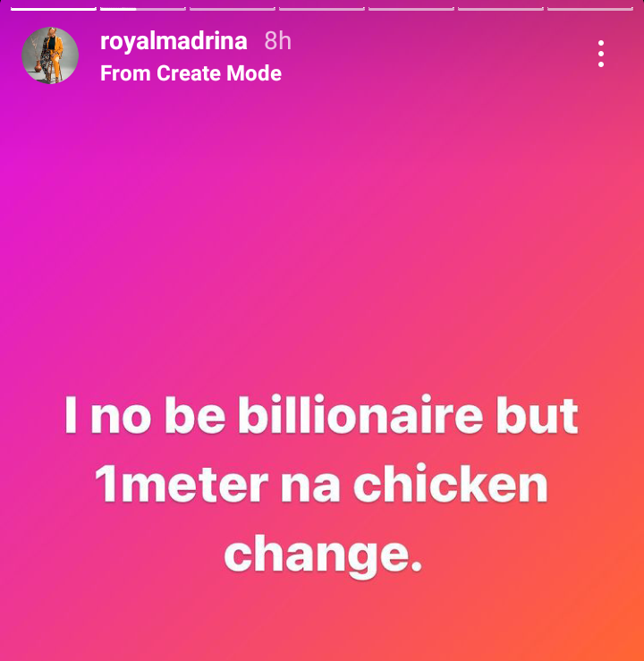This screenshot has width=644, height=661.
Task: Open the three-dot more options menu
Action: pyautogui.click(x=600, y=54)
